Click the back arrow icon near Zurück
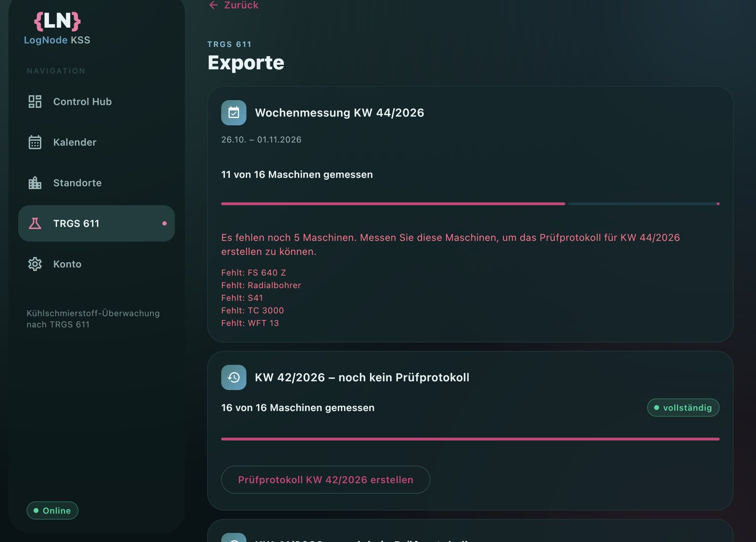The width and height of the screenshot is (756, 542). [213, 5]
